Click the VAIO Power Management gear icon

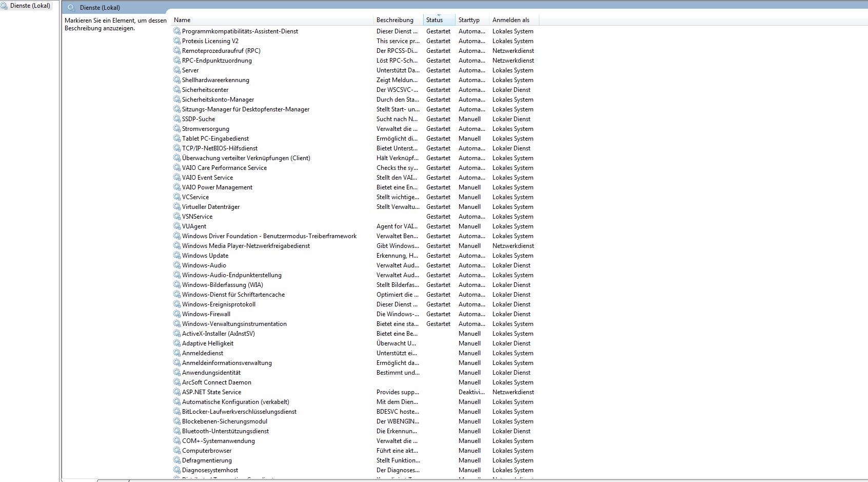(x=177, y=187)
